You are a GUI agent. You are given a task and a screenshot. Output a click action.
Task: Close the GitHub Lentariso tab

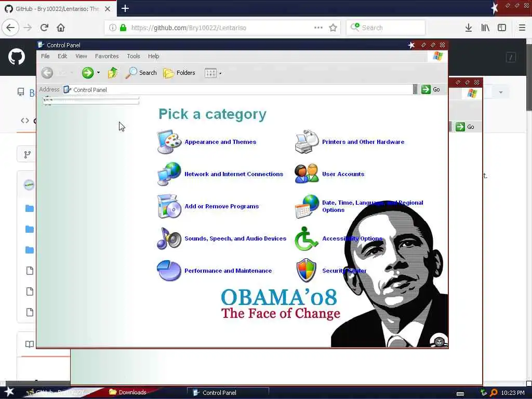(107, 9)
